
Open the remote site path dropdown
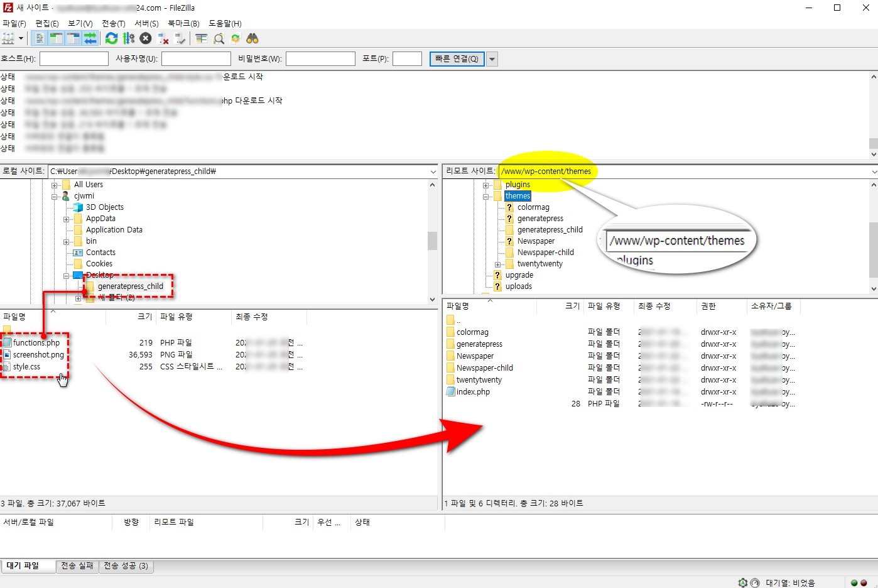click(874, 171)
